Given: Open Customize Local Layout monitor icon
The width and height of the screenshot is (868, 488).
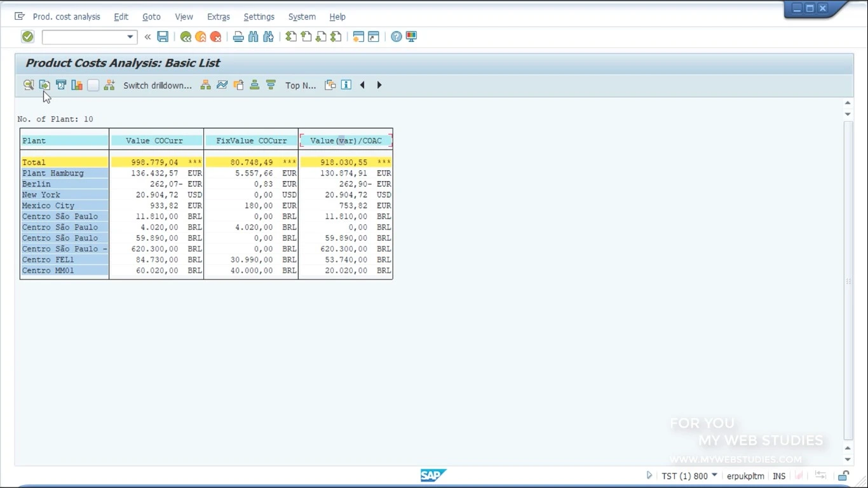Looking at the screenshot, I should (411, 37).
